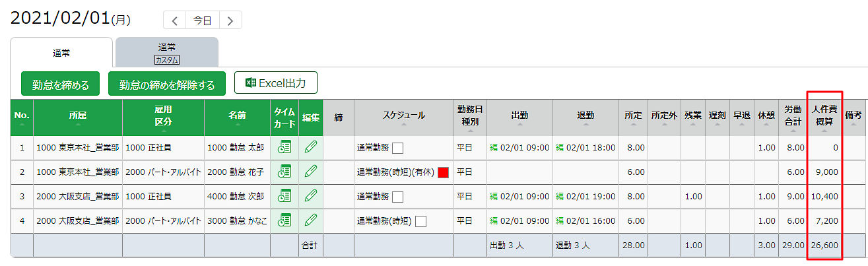Viewport: 868px width, 266px height.
Task: Tick schedule checkbox in row 1
Action: (397, 148)
